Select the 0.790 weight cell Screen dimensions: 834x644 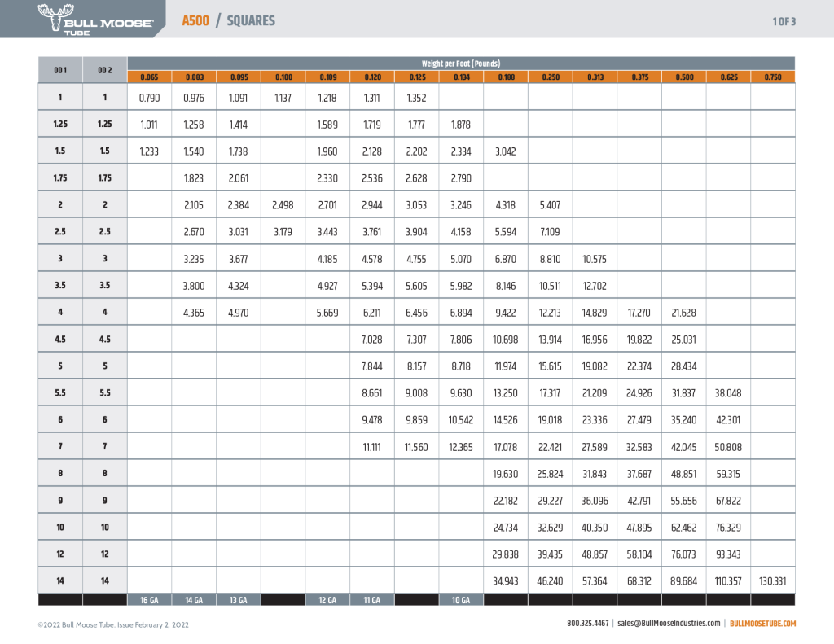pyautogui.click(x=149, y=98)
